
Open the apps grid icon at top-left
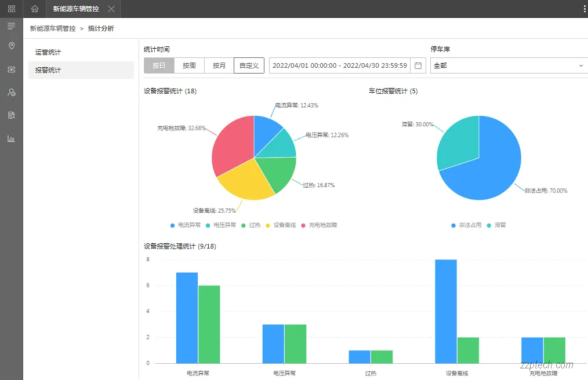coord(11,9)
